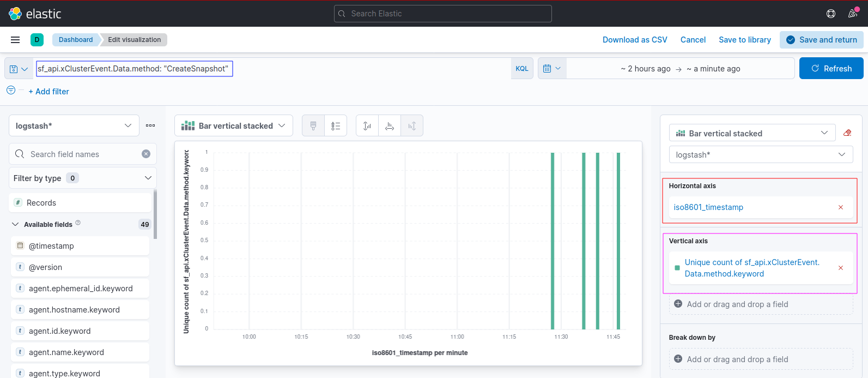Delete the layer with eraser icon
Image resolution: width=868 pixels, height=378 pixels.
(847, 133)
